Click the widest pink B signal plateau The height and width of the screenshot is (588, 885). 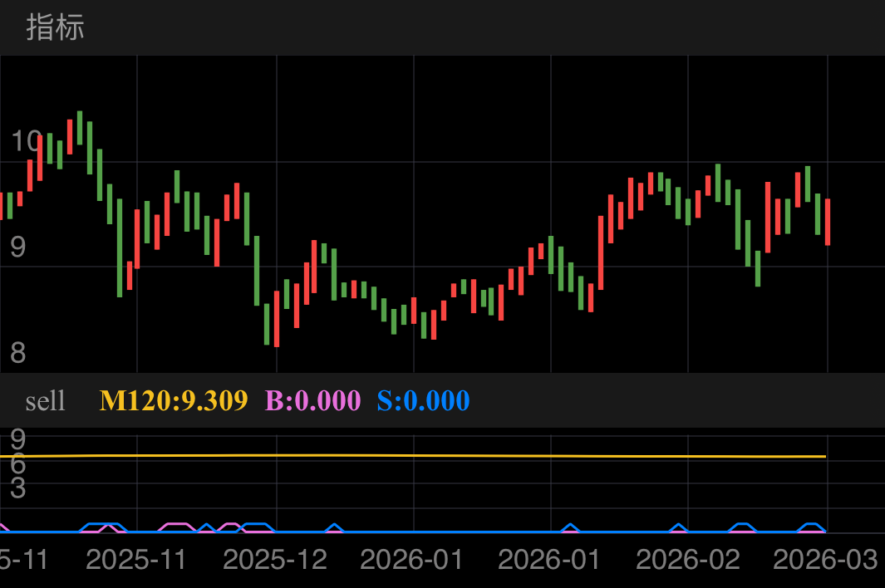(176, 526)
